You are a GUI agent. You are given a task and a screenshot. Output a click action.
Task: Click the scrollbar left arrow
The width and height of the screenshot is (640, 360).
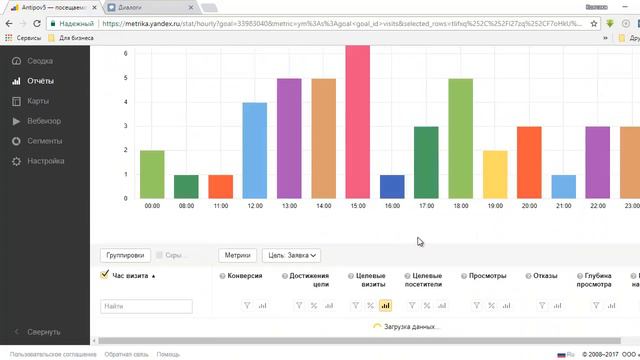(x=94, y=341)
